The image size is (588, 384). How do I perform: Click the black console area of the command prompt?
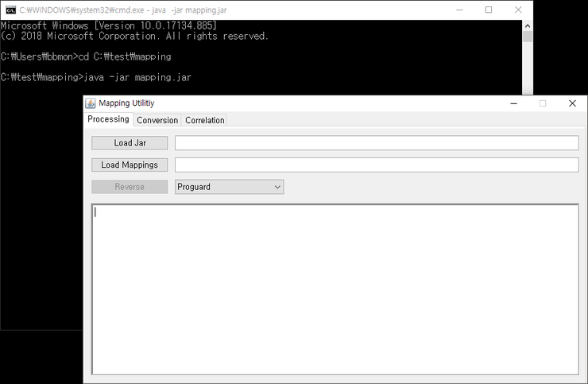[x=40, y=199]
